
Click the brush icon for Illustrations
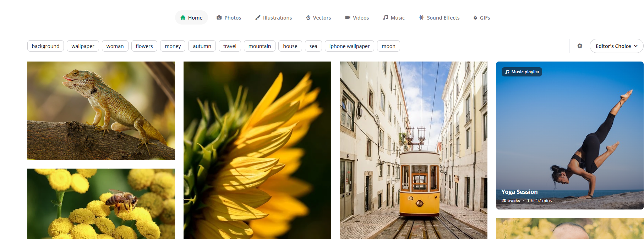[x=258, y=17]
